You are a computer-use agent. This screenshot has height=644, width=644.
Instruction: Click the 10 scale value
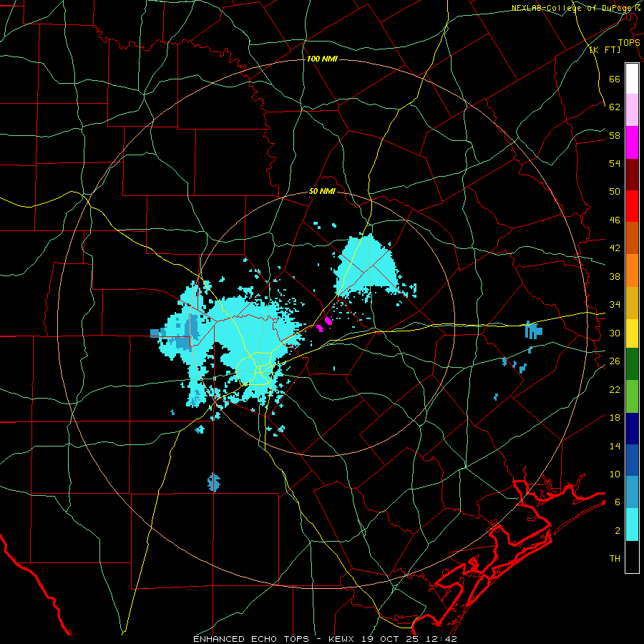[x=615, y=474]
